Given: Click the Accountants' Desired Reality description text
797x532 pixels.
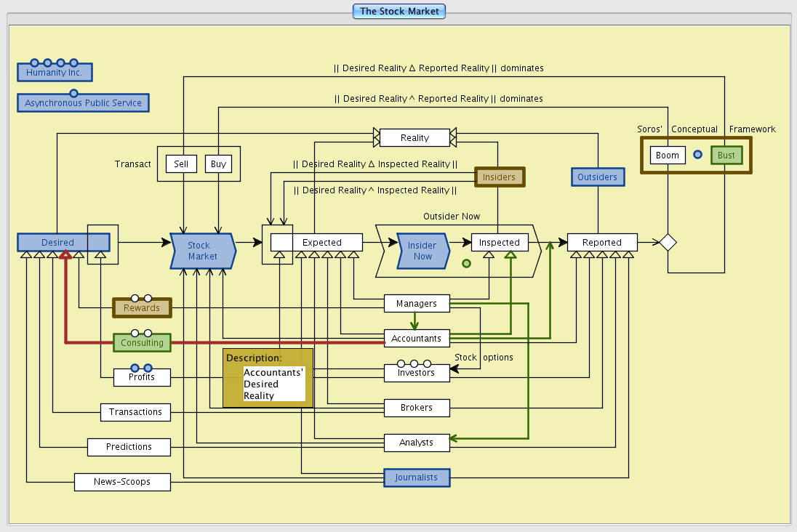Looking at the screenshot, I should coord(273,384).
